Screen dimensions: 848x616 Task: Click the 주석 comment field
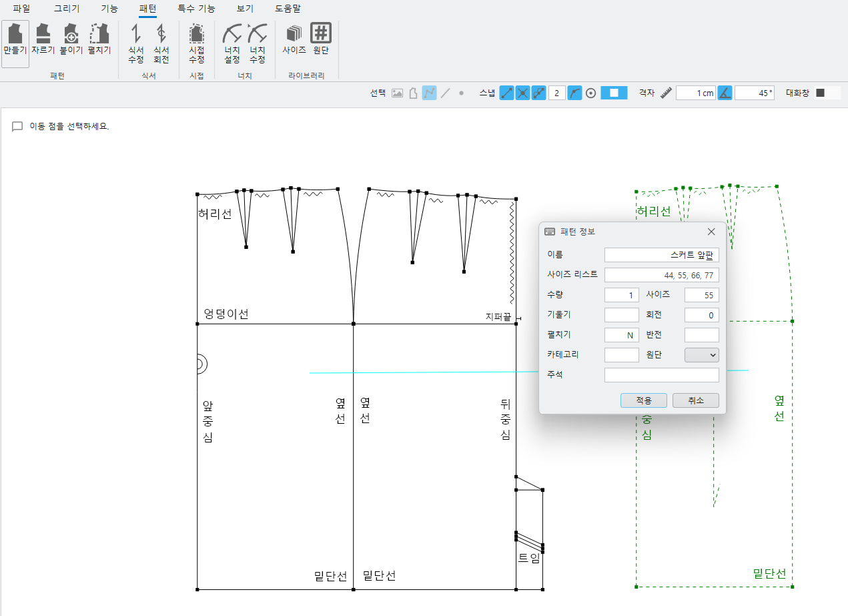(x=662, y=375)
